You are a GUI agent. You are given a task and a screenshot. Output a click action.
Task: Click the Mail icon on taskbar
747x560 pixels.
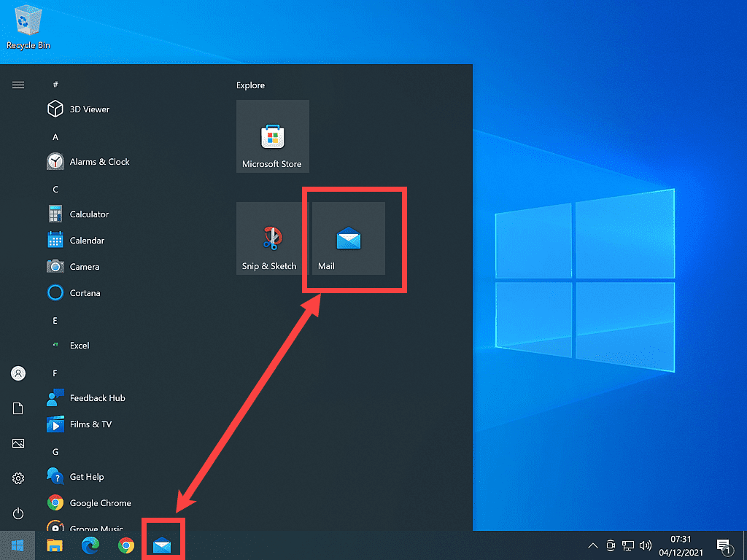tap(162, 545)
